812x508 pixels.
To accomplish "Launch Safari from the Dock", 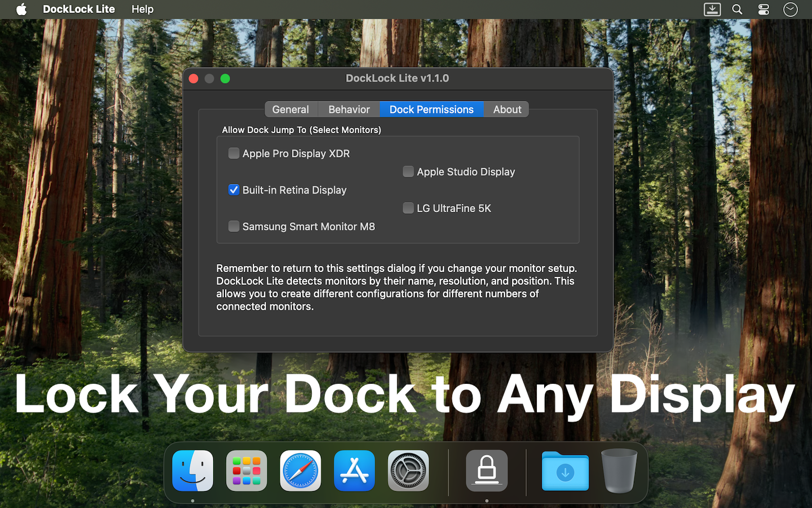I will [301, 471].
